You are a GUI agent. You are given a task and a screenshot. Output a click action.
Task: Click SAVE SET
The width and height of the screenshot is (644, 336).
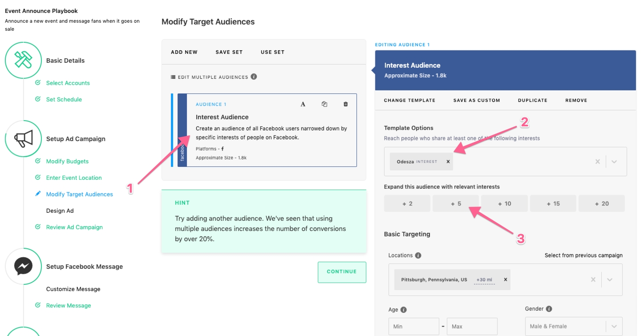tap(229, 52)
